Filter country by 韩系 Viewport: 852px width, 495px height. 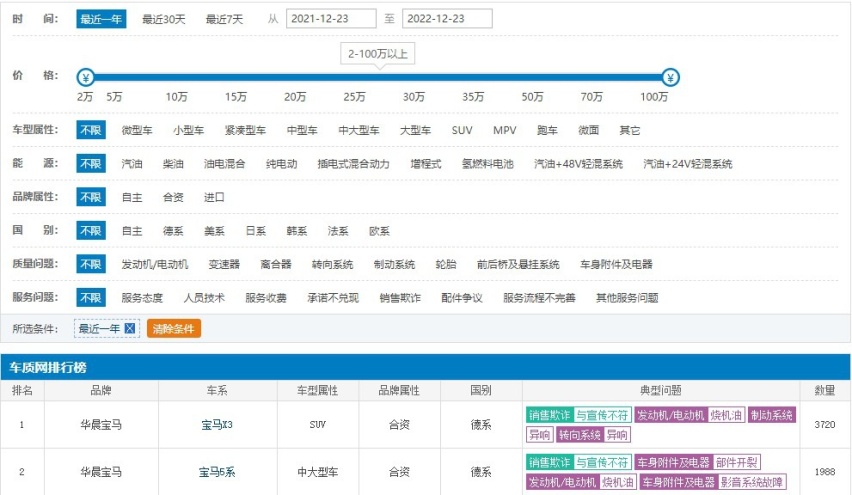point(297,231)
